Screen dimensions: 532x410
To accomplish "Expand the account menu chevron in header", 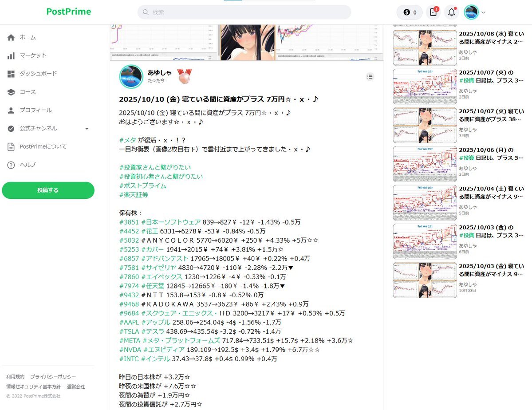I will (x=484, y=12).
